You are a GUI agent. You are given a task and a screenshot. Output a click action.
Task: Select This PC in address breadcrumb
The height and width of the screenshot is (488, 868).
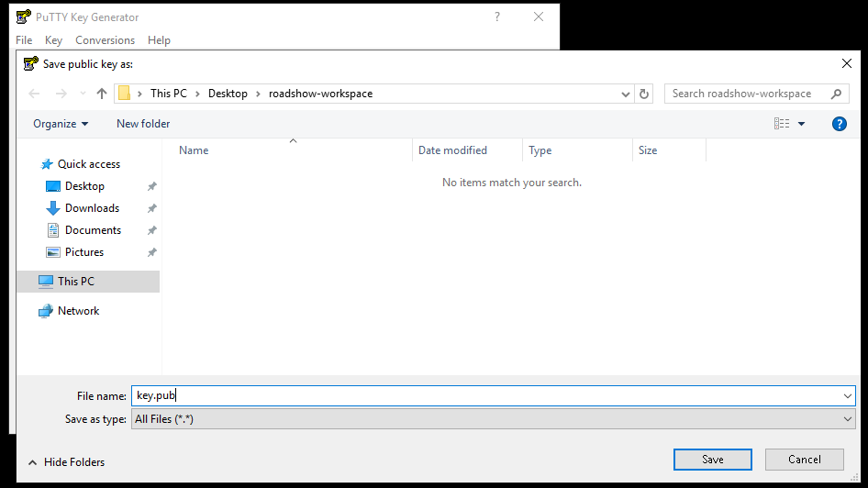click(169, 94)
